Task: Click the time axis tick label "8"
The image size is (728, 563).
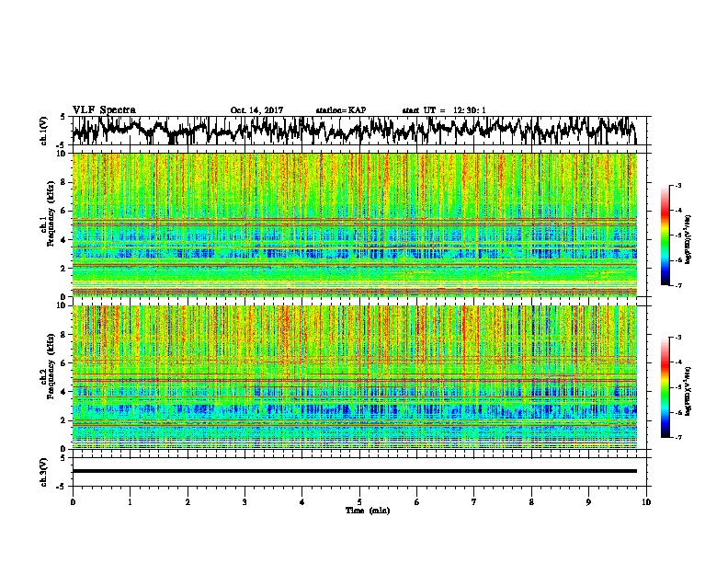Action: 531,502
